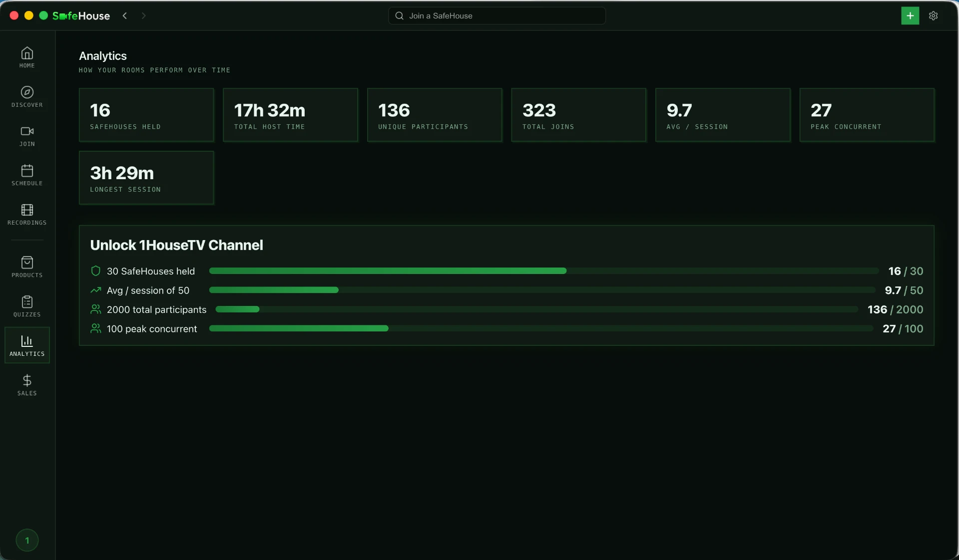Viewport: 959px width, 560px height.
Task: Click the shield icon beside SafeHouses held
Action: 95,271
